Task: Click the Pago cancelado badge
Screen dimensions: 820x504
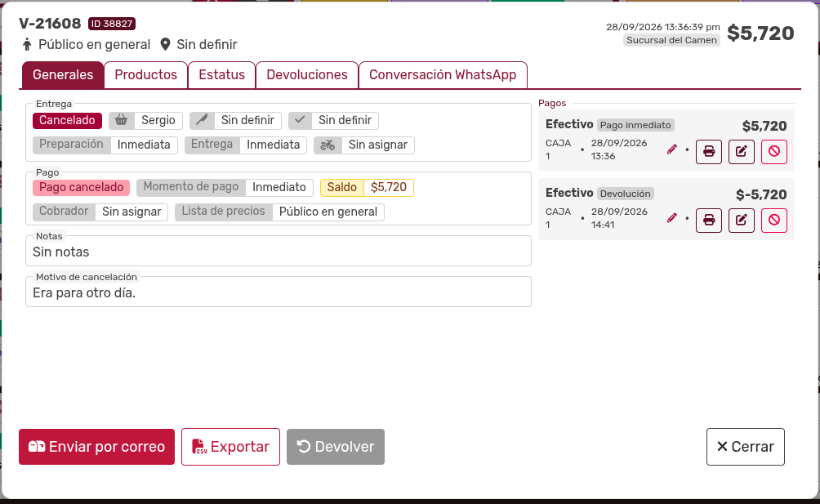Action: [x=81, y=187]
